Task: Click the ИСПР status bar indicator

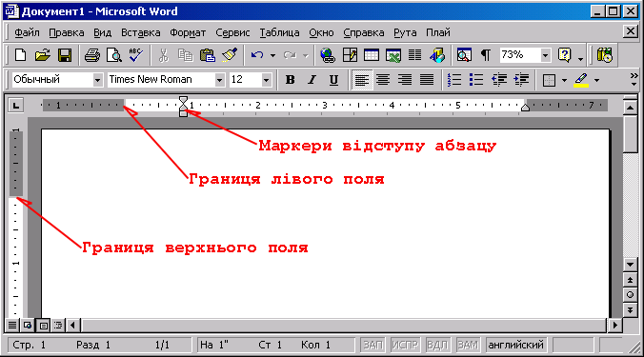Action: [x=405, y=345]
